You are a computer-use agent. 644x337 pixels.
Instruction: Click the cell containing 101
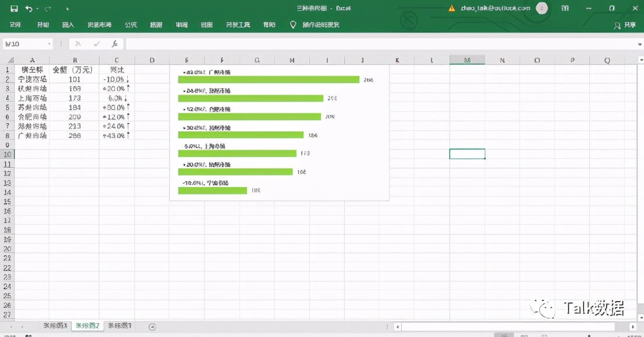tap(74, 79)
